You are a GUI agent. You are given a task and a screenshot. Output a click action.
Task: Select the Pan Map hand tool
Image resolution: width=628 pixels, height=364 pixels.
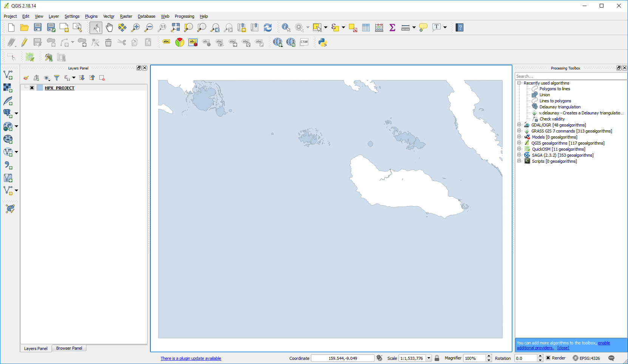pyautogui.click(x=109, y=28)
